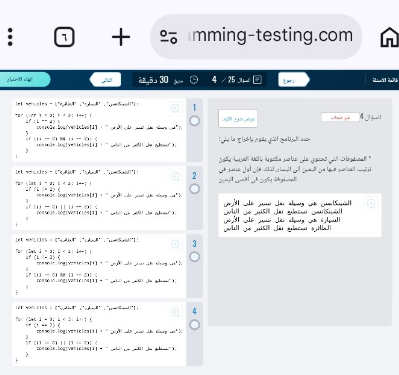Tap the site settings icon in address bar
399x375 pixels.
point(168,37)
